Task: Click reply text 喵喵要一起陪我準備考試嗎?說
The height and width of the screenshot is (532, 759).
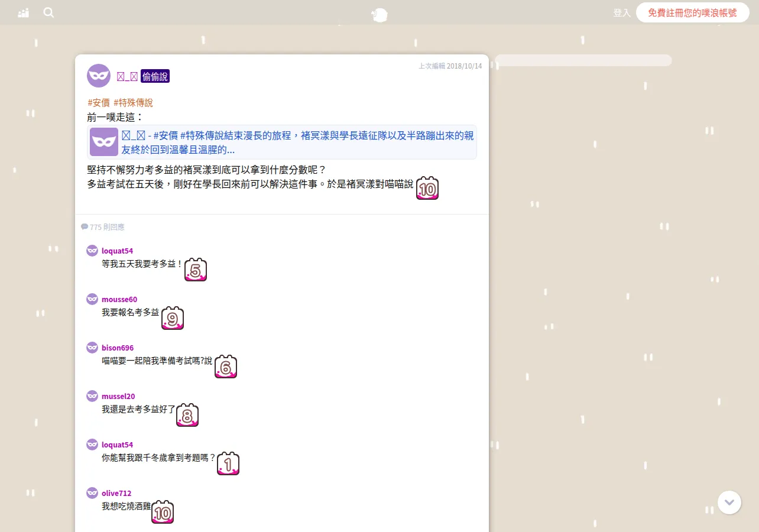Action: coord(157,361)
